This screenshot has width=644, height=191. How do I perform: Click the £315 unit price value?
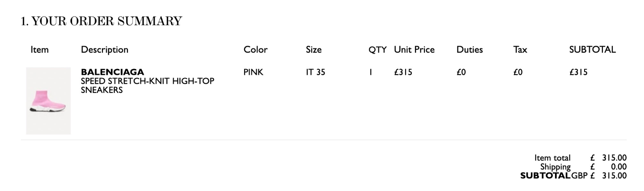point(403,72)
